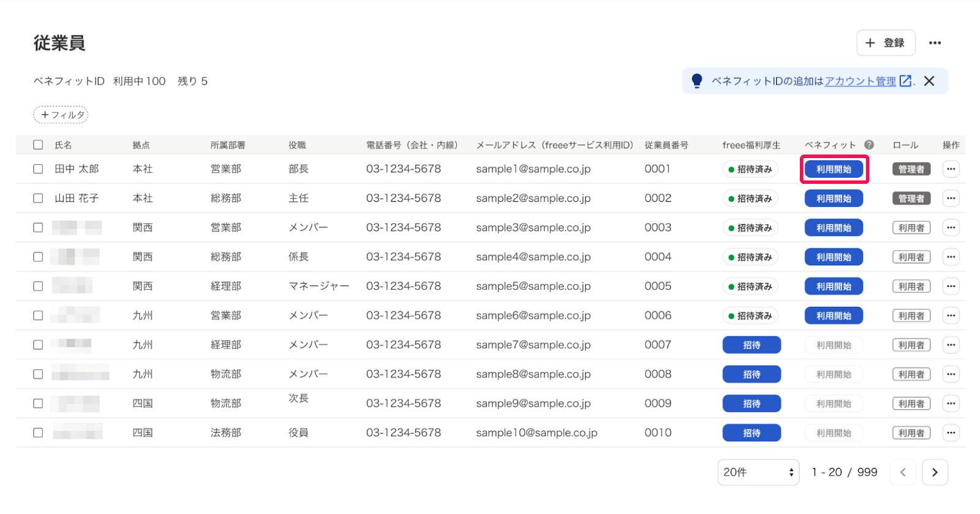
Task: Open row actions menu for employee 0010
Action: tap(951, 433)
